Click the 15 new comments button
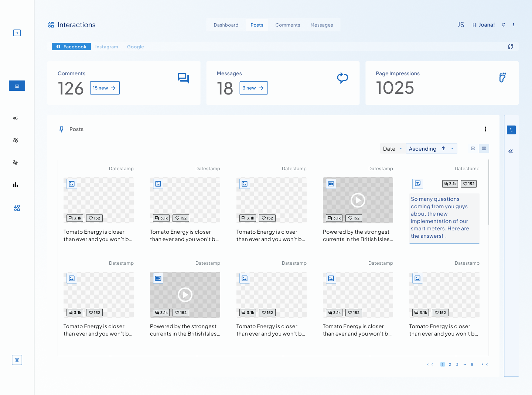The height and width of the screenshot is (395, 532). point(105,88)
